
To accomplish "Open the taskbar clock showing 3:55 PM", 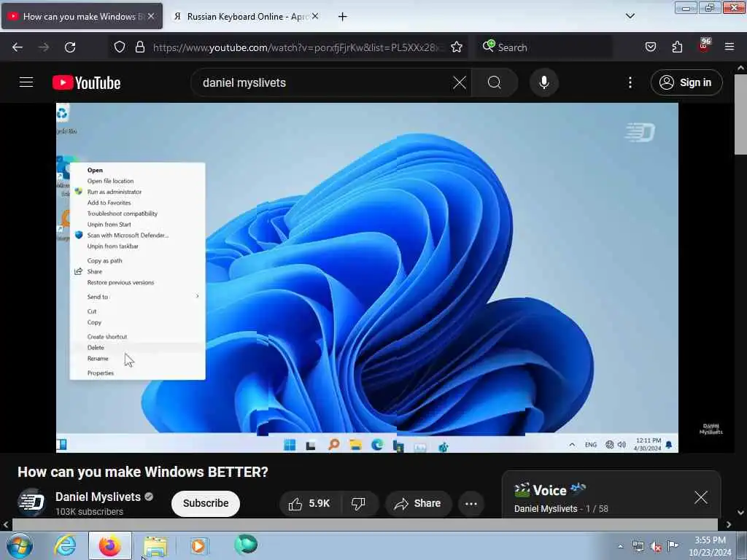I will (x=710, y=546).
